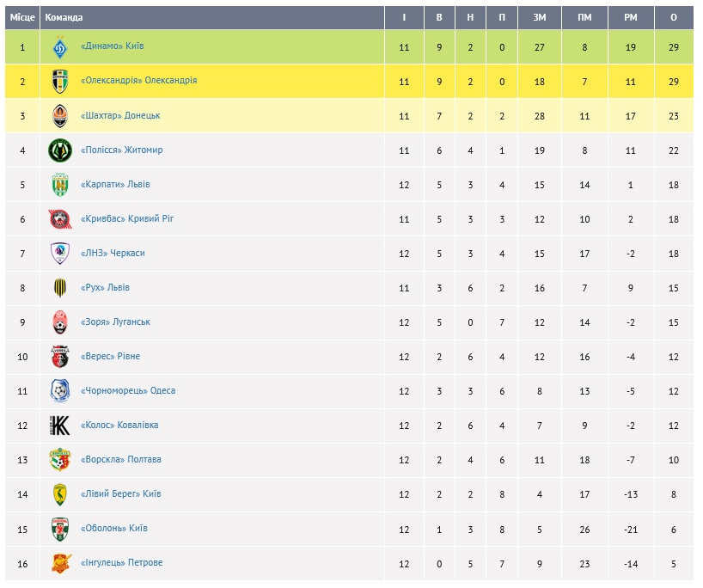Viewport: 703px width, 588px height.
Task: Click the Zorya Luhansk logo
Action: [x=59, y=322]
